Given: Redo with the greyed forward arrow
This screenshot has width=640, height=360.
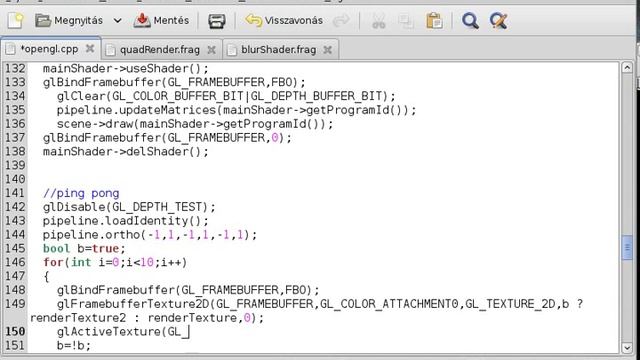Looking at the screenshot, I should [x=341, y=20].
